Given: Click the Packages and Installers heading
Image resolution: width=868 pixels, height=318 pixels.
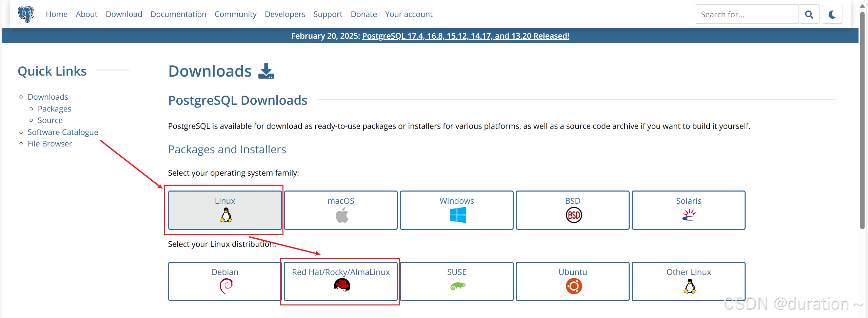Looking at the screenshot, I should click(x=227, y=150).
